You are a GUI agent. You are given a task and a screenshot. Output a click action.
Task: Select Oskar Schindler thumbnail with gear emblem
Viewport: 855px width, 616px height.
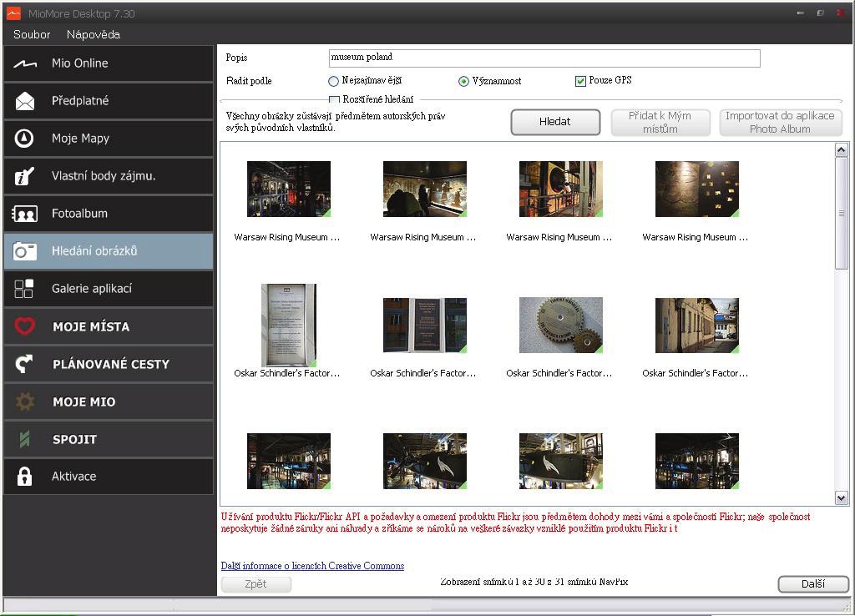pos(560,326)
